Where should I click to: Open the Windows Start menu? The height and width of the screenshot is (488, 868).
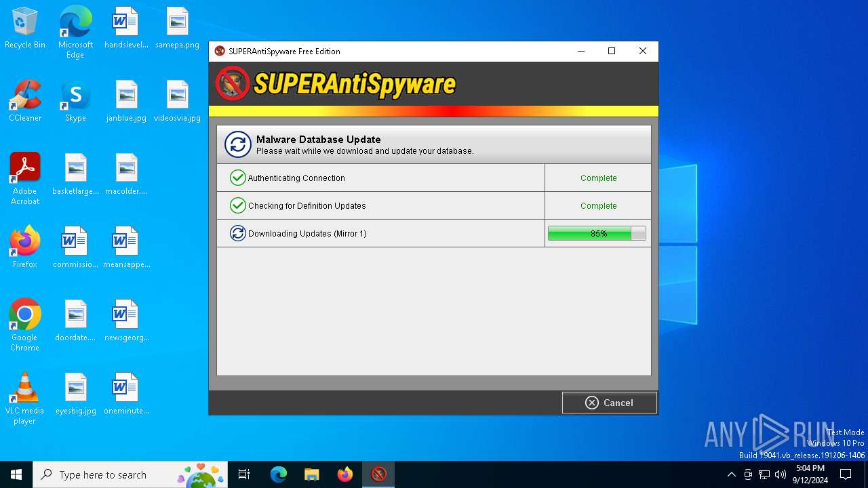(16, 474)
